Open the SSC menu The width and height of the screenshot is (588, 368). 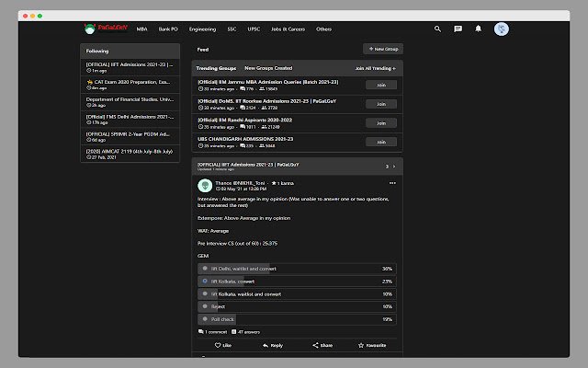232,29
